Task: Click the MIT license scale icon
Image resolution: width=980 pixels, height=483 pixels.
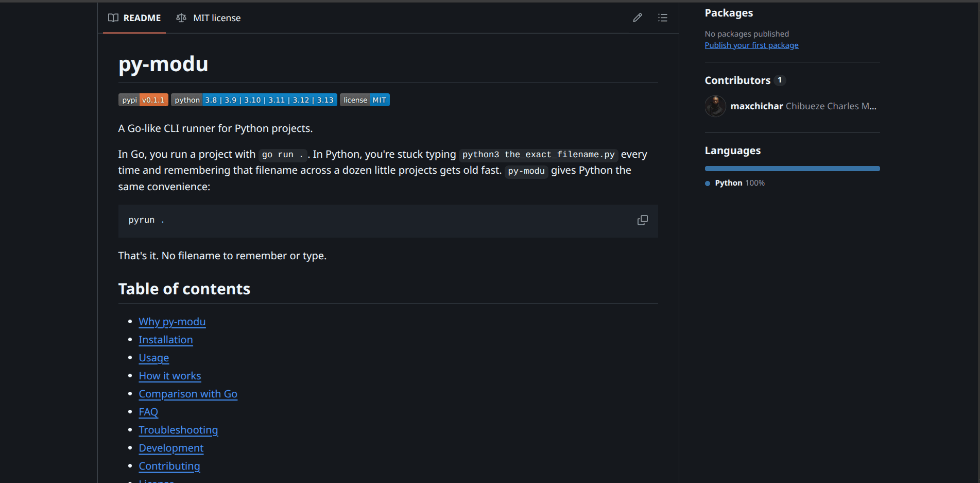Action: point(181,18)
